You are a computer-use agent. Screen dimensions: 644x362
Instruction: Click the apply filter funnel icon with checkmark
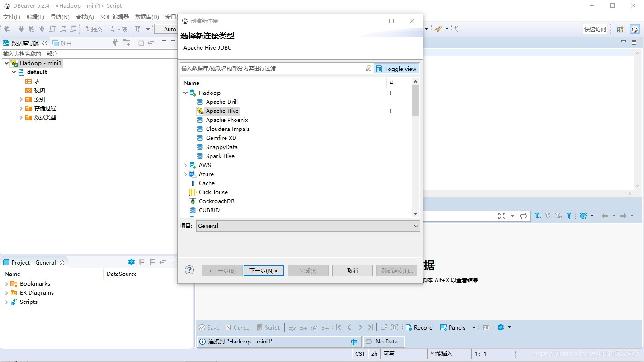(x=537, y=216)
